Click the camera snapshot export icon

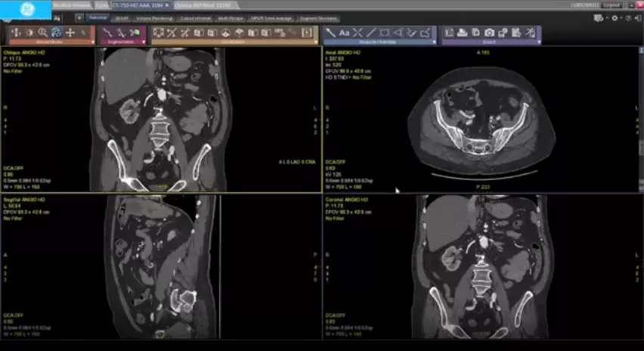point(489,33)
